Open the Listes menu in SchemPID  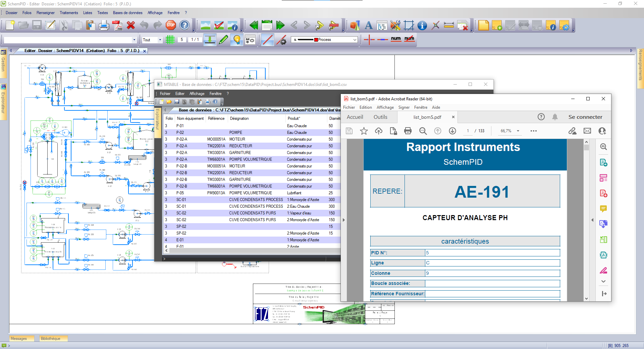click(88, 13)
